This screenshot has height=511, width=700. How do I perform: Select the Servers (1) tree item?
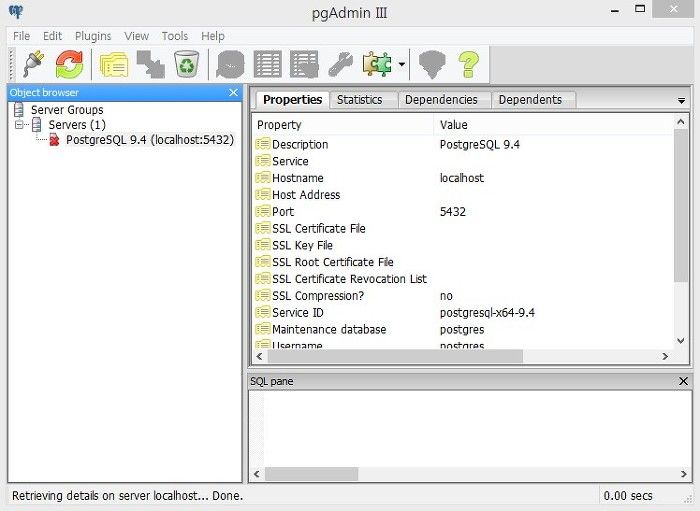[x=77, y=125]
